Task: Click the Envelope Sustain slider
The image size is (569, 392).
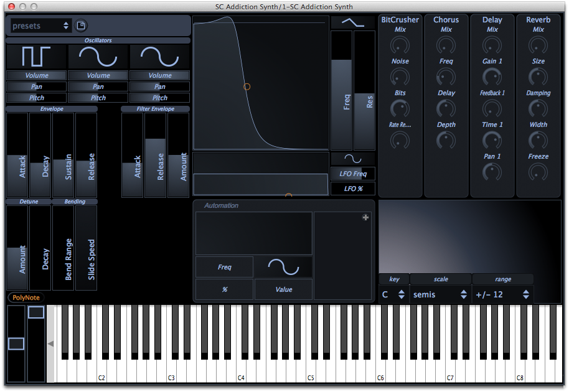Action: pos(63,155)
